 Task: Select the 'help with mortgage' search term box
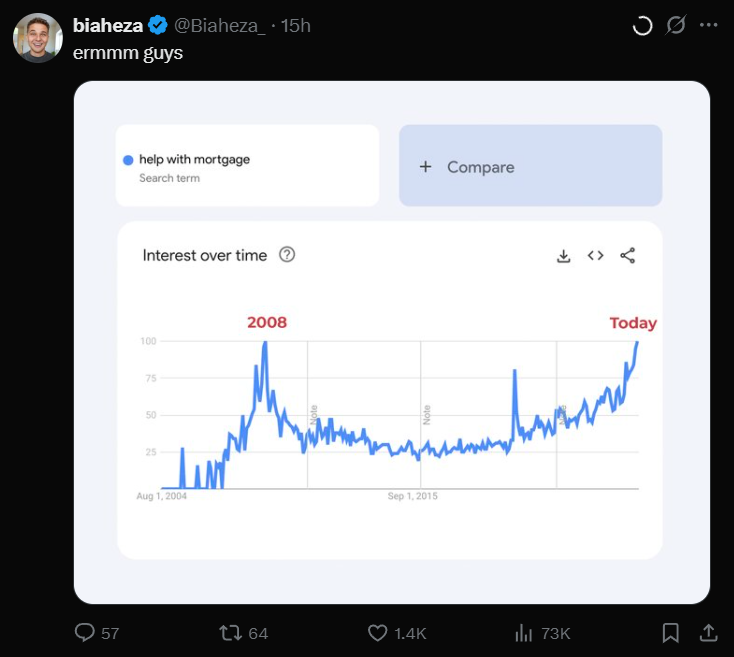(x=247, y=166)
